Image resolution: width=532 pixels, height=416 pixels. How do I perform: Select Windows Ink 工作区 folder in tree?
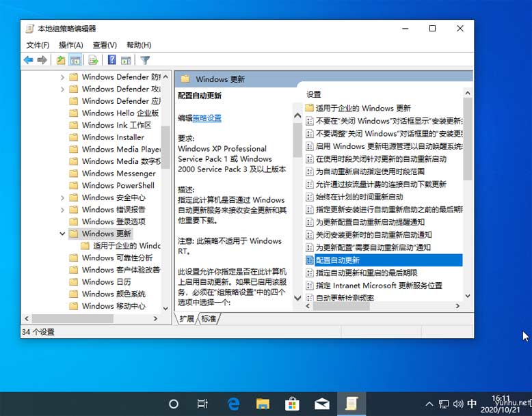pyautogui.click(x=110, y=125)
